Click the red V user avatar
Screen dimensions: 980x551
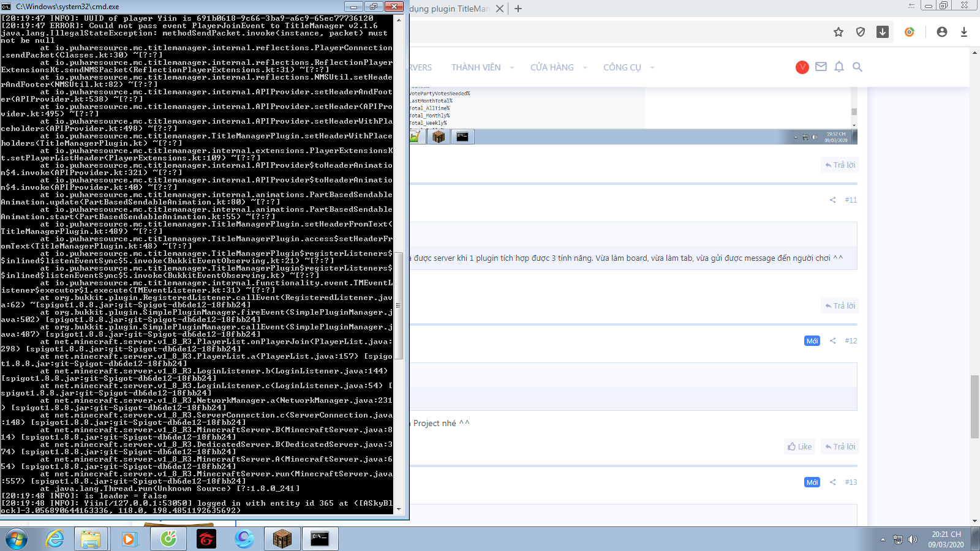[802, 67]
